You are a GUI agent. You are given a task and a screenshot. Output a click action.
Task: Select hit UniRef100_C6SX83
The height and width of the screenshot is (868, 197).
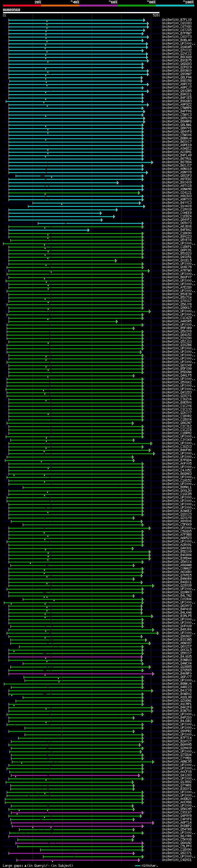(177, 23)
